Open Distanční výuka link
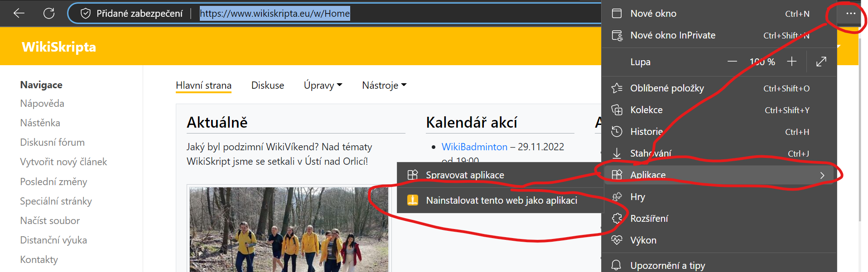This screenshot has height=272, width=868. pos(53,240)
